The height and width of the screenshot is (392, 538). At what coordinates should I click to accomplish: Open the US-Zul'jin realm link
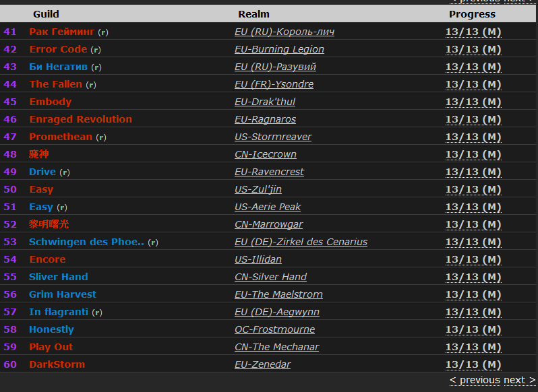point(258,189)
